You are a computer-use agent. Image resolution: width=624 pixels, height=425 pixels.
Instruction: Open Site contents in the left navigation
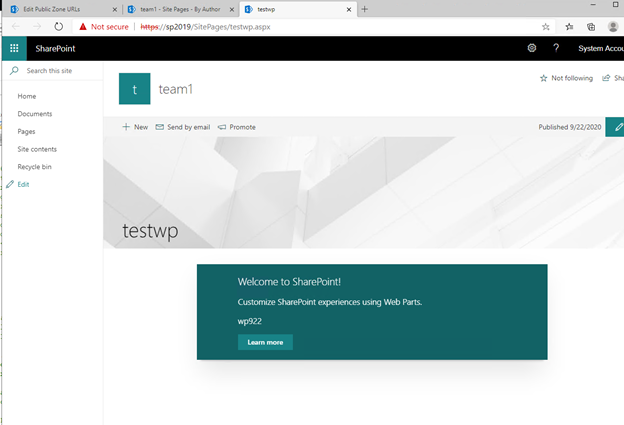(x=37, y=149)
